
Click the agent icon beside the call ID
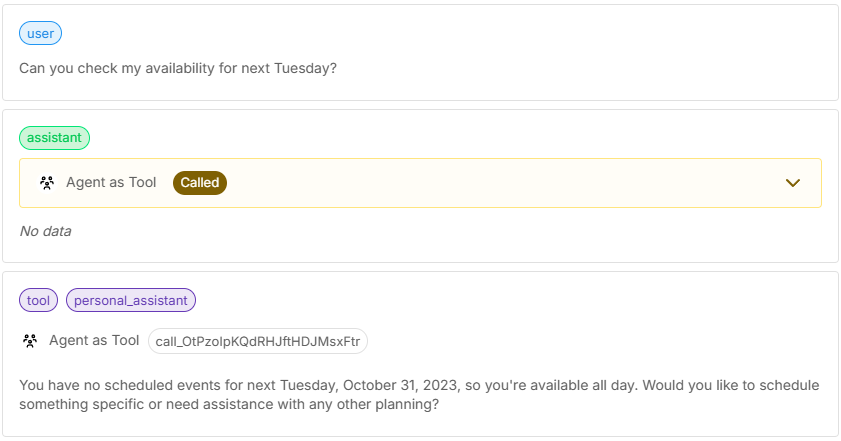(29, 341)
